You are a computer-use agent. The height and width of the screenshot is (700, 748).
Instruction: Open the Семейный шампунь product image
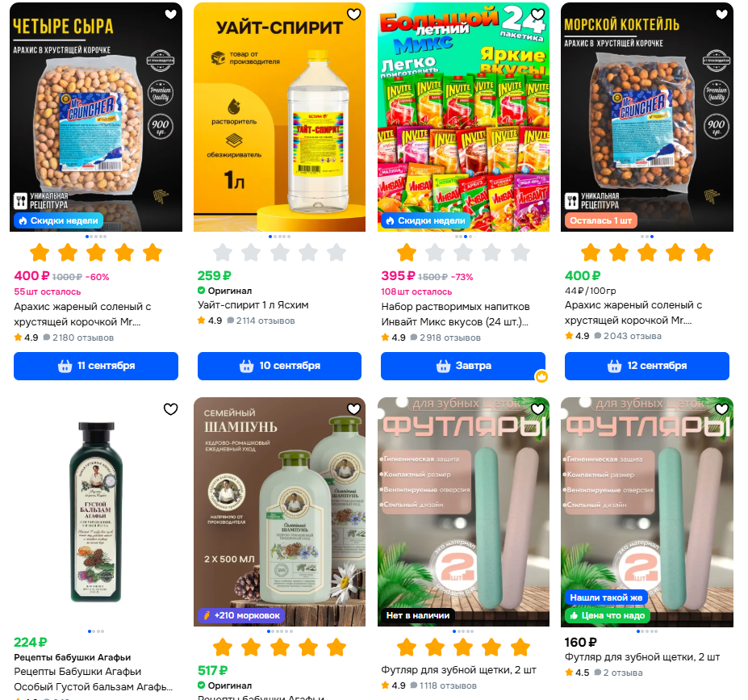(x=279, y=512)
